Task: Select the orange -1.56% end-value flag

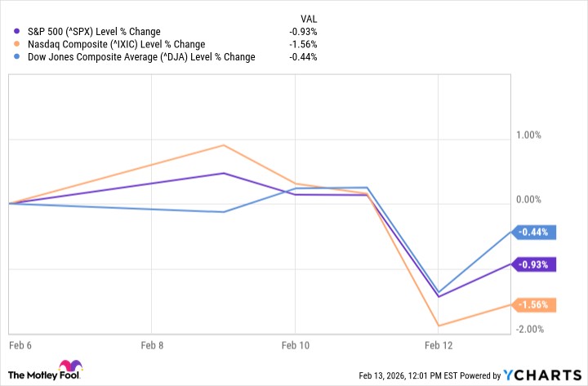Action: [535, 305]
